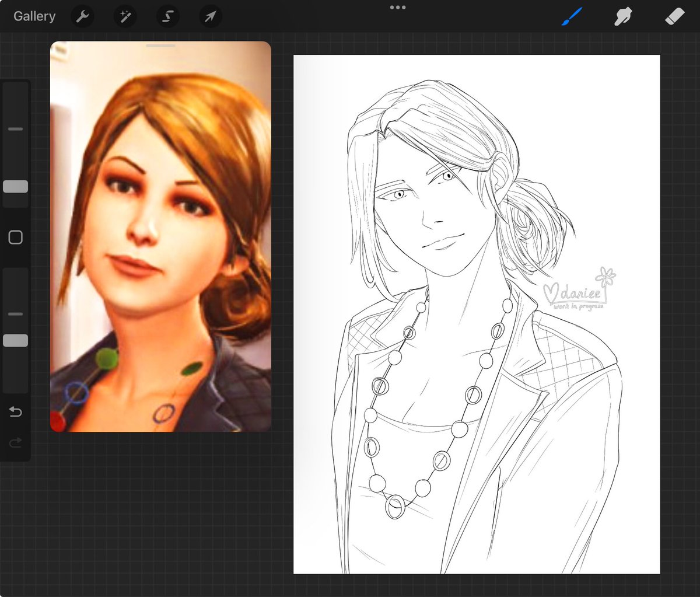The width and height of the screenshot is (700, 597).
Task: Open the Actions wrench menu
Action: [82, 17]
